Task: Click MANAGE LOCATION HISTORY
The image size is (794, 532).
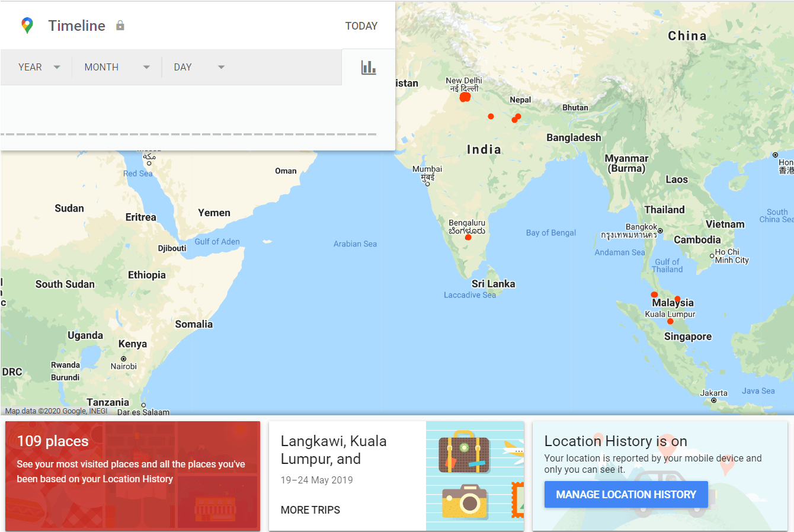Action: point(626,494)
